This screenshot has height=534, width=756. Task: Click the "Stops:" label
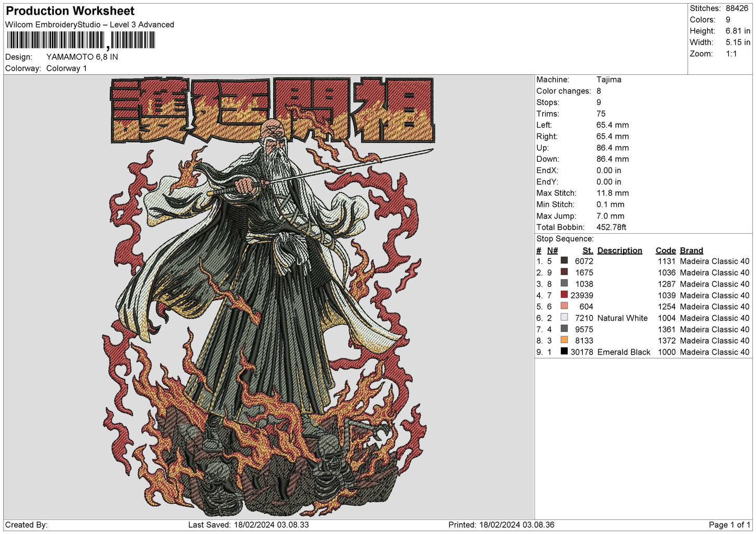coord(548,103)
